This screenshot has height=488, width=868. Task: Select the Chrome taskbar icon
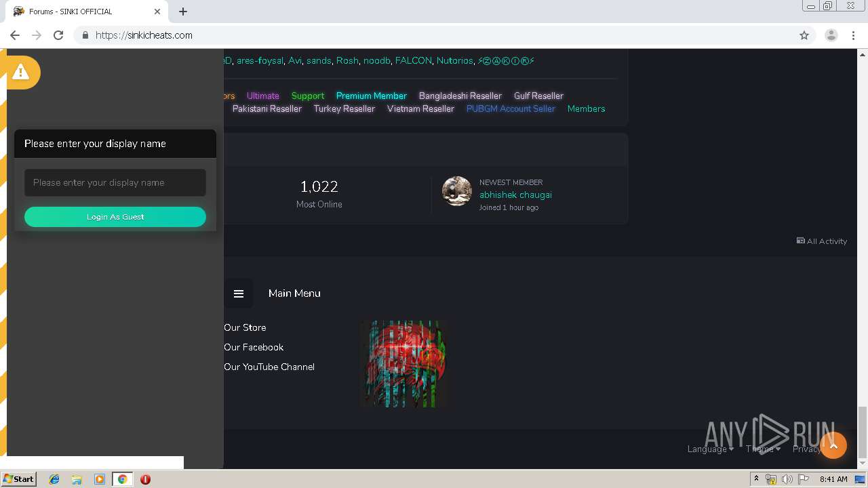pyautogui.click(x=123, y=479)
